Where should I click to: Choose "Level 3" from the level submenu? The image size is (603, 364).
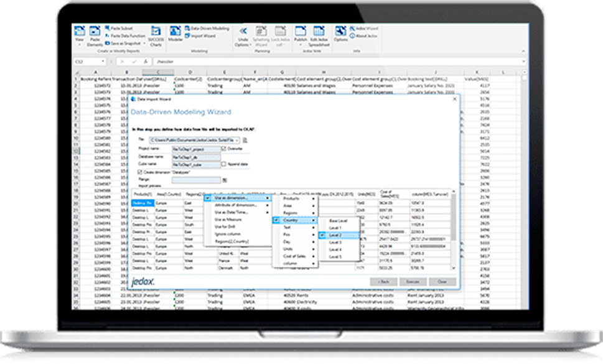(x=335, y=242)
